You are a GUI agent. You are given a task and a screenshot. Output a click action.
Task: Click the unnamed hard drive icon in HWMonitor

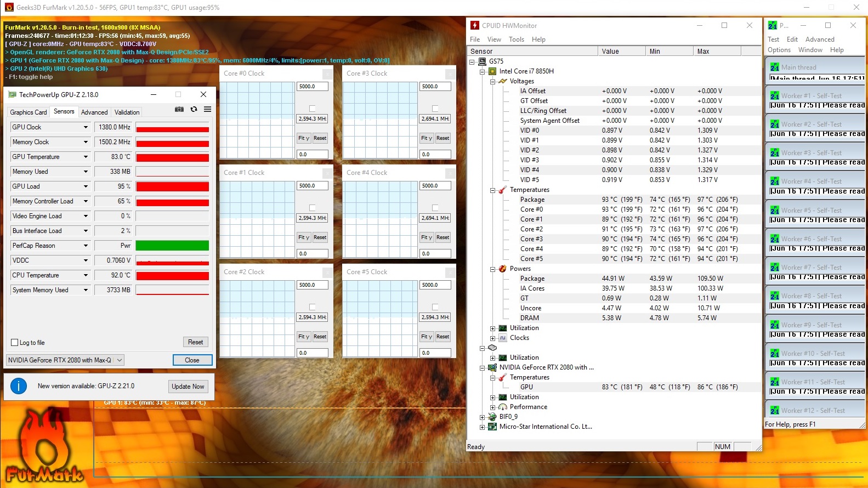click(x=492, y=348)
